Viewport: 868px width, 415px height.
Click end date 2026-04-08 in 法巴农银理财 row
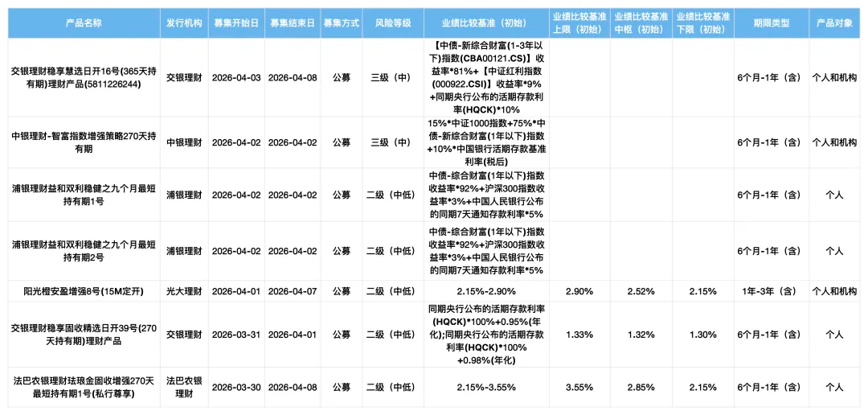[x=293, y=387]
